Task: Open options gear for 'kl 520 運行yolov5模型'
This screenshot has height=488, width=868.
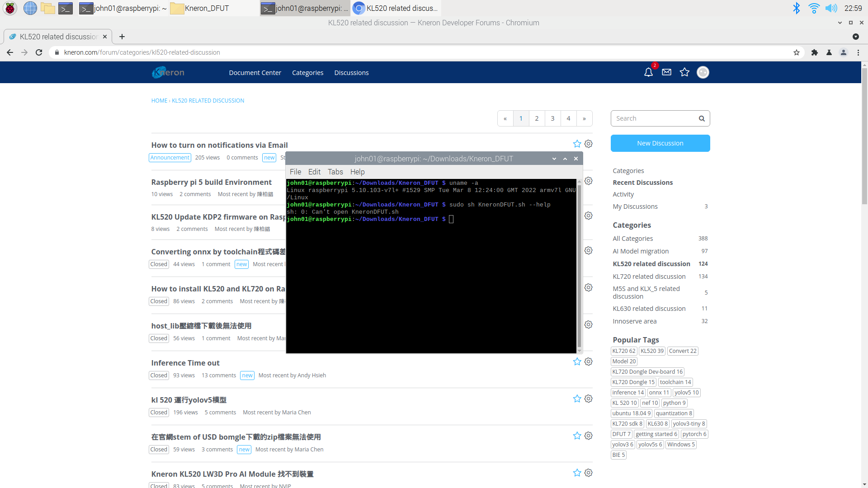Action: [588, 399]
